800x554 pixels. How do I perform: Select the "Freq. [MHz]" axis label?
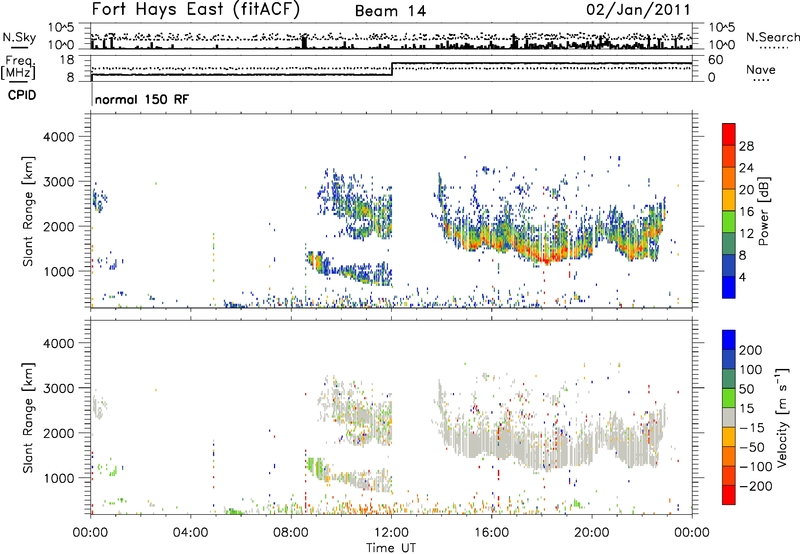point(18,67)
